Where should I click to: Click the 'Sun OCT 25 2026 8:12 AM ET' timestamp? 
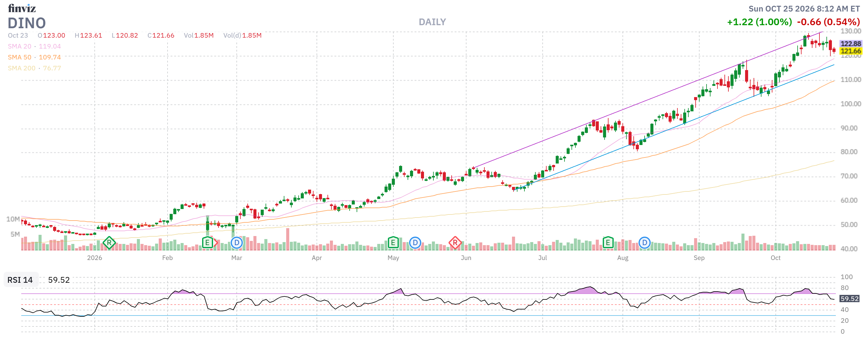[x=804, y=9]
